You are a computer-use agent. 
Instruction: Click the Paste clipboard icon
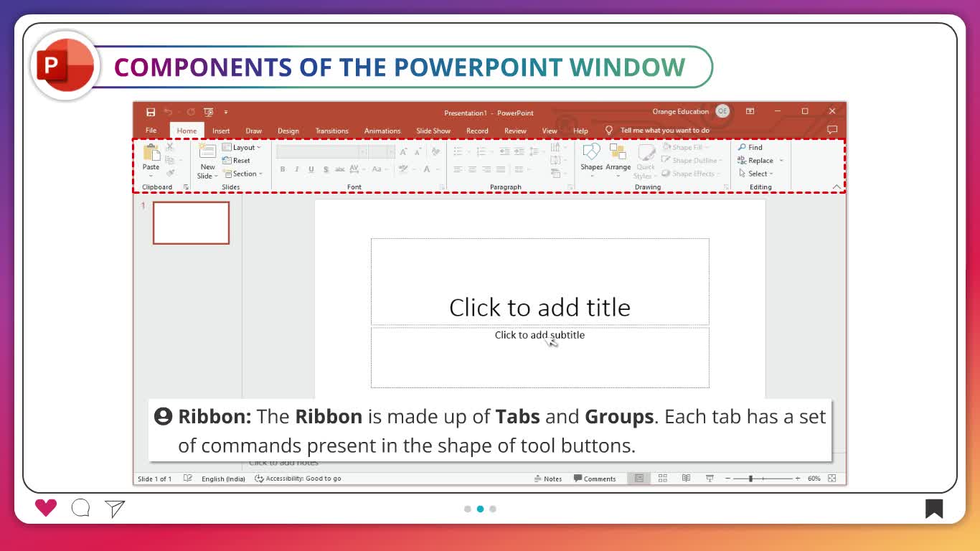(151, 152)
